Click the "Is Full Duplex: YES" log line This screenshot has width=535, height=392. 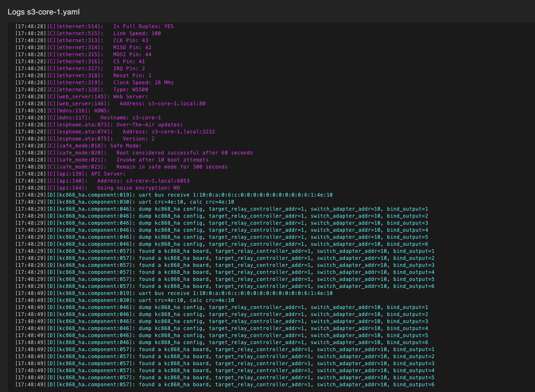[143, 26]
